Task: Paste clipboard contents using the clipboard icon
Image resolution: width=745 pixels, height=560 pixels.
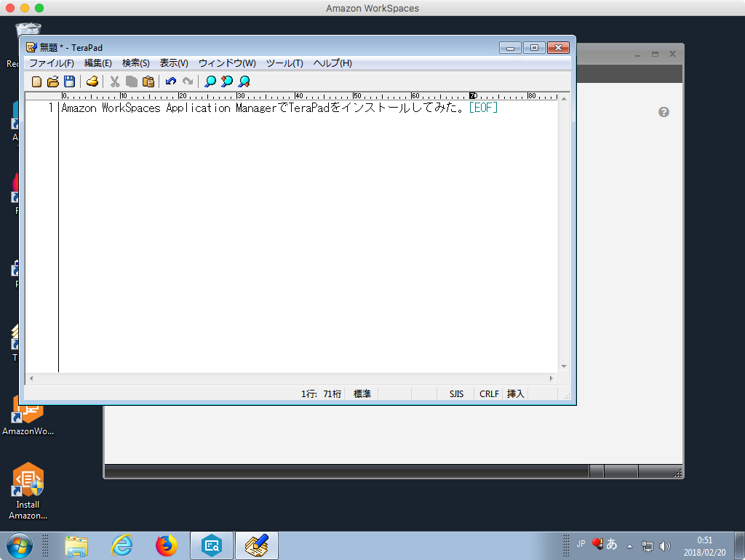Action: point(148,81)
